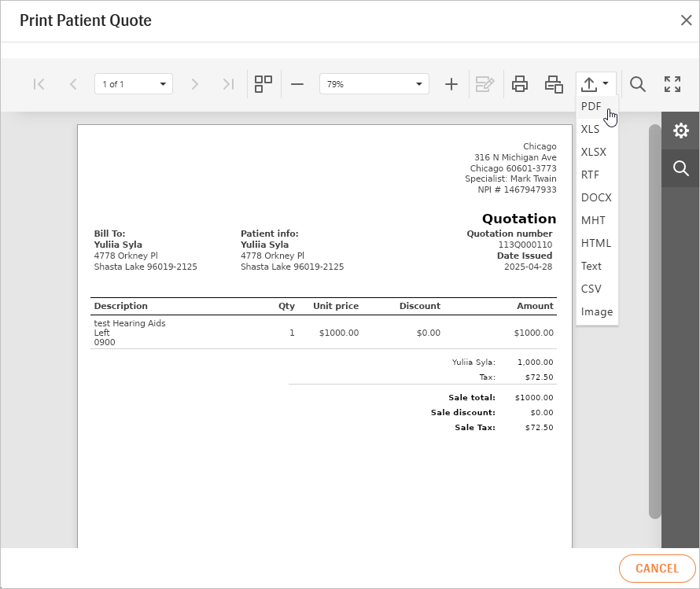Click the CANCEL button

tap(658, 569)
